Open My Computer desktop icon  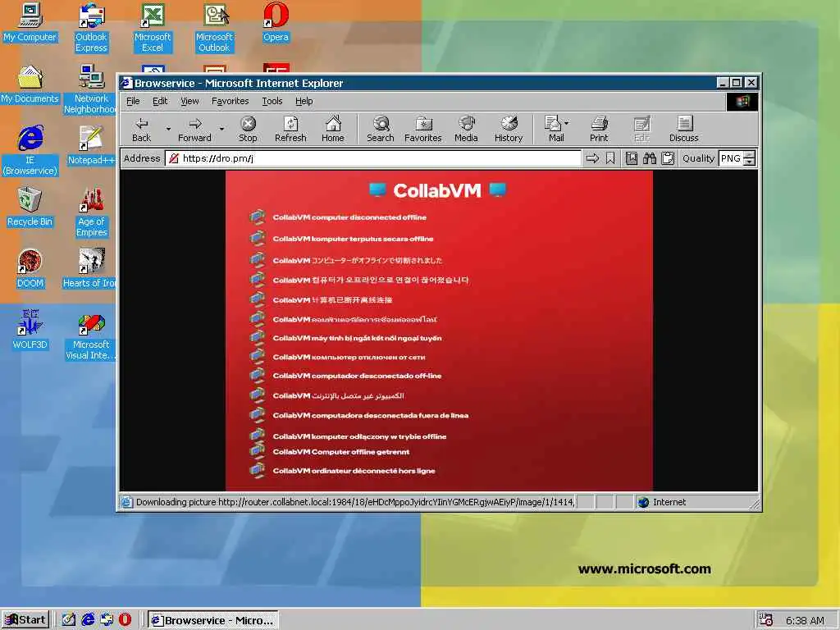(30, 23)
